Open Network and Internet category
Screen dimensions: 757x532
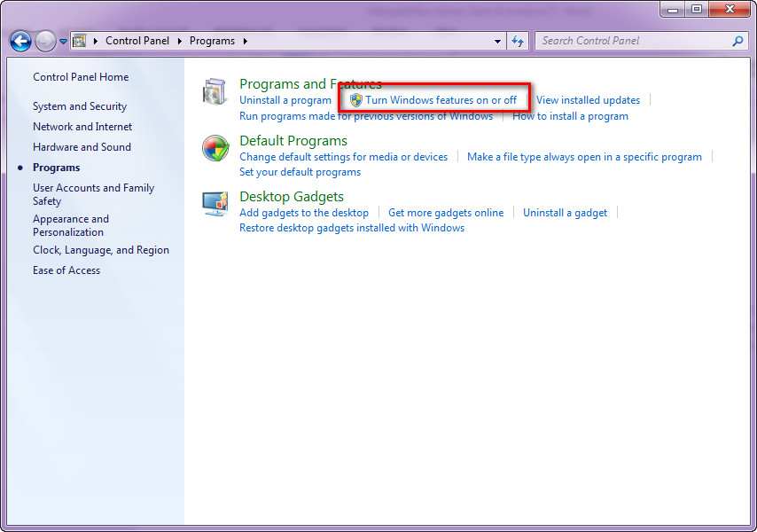click(x=82, y=127)
